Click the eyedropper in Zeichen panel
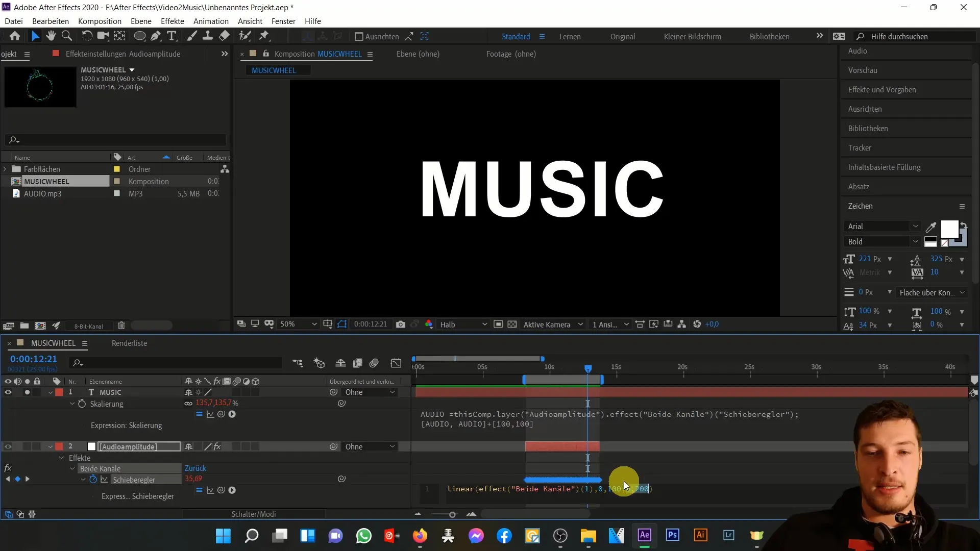 click(931, 227)
